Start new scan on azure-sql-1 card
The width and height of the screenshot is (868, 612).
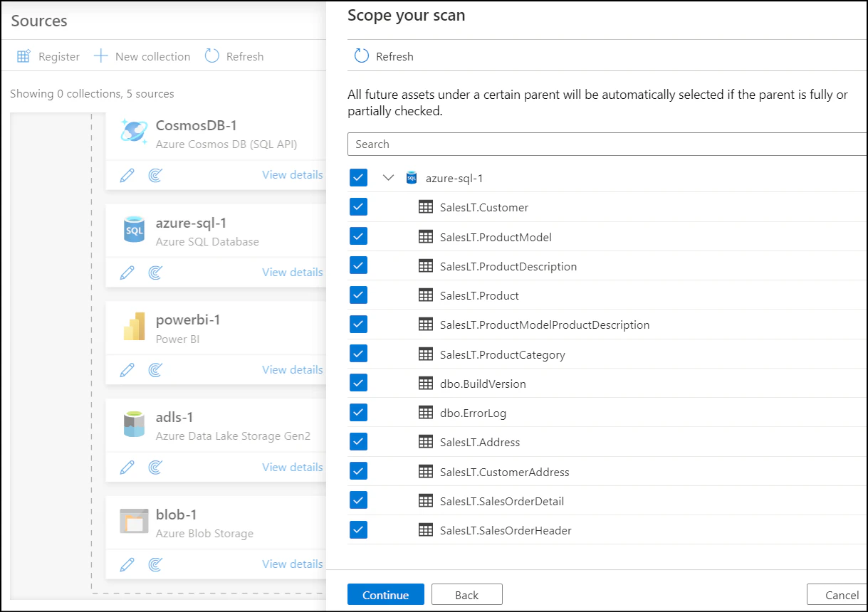tap(155, 273)
